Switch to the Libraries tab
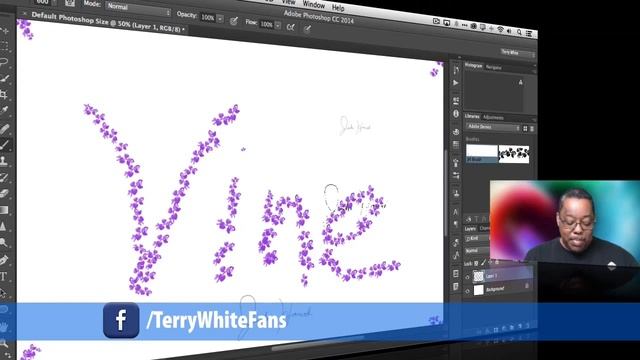640x360 pixels. [472, 116]
